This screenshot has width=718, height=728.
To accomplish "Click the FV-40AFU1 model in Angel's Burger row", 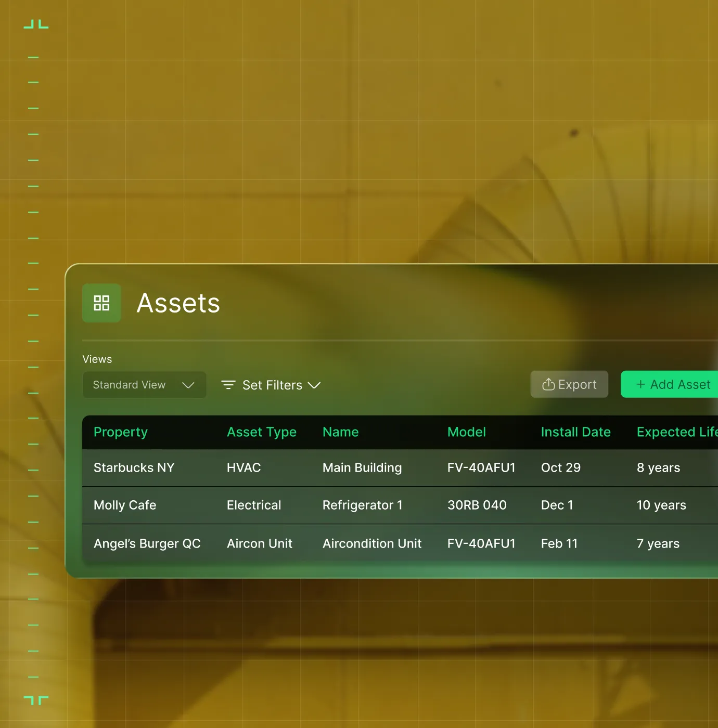I will click(x=481, y=543).
